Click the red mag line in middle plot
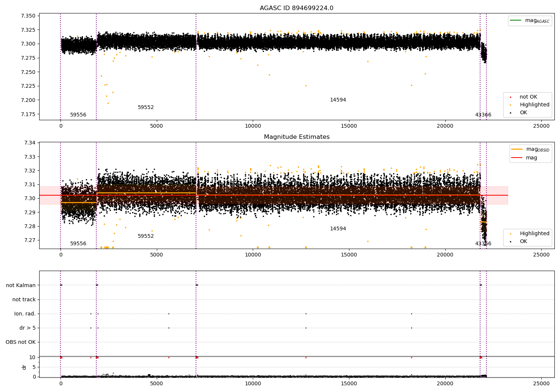The width and height of the screenshot is (560, 392). [x=274, y=195]
